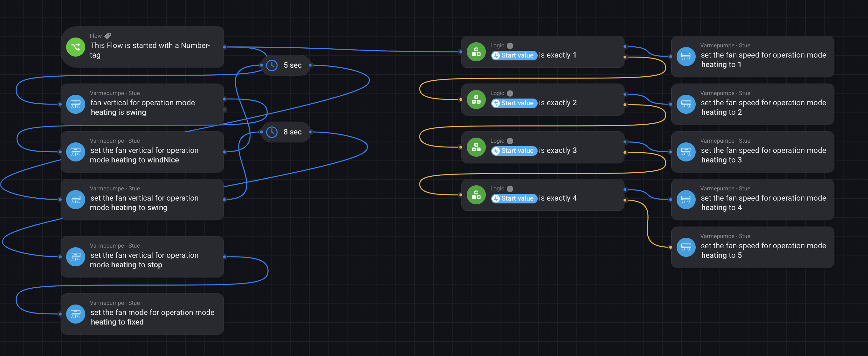Click grey false output of swing condition card
Viewport: 868px width, 356px height.
tap(224, 109)
